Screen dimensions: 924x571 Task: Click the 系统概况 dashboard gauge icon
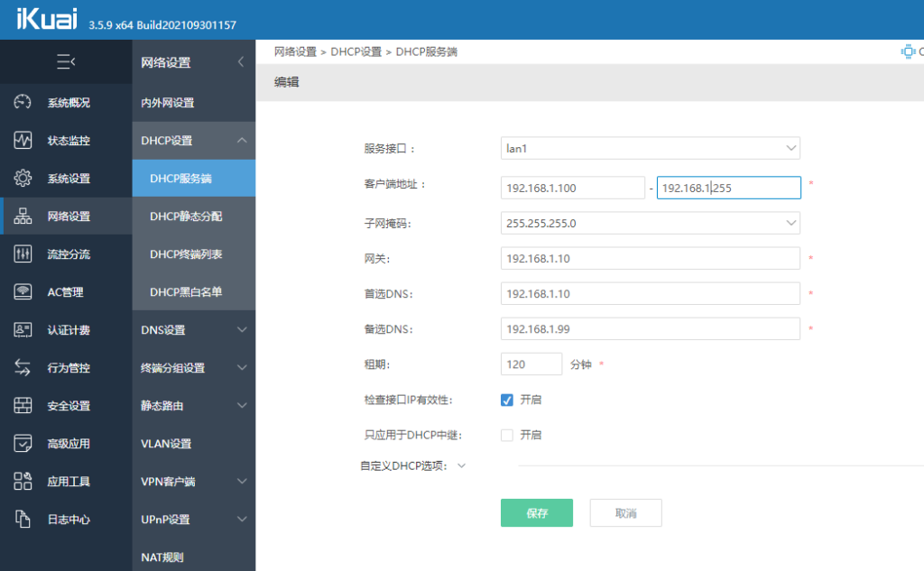point(23,103)
